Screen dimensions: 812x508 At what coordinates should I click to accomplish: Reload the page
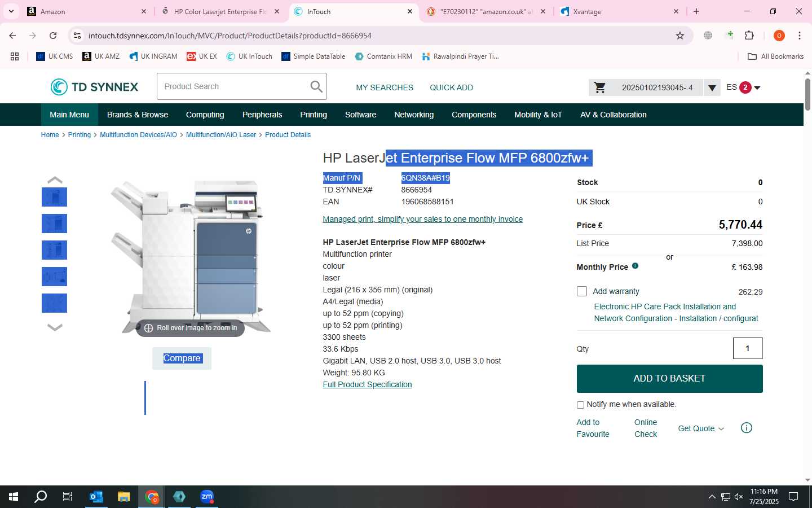tap(53, 36)
